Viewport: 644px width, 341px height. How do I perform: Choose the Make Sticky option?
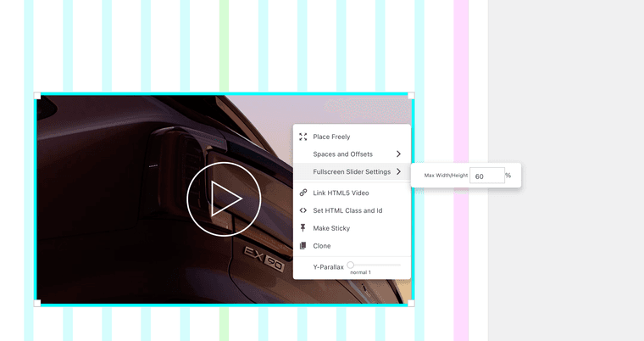point(331,228)
